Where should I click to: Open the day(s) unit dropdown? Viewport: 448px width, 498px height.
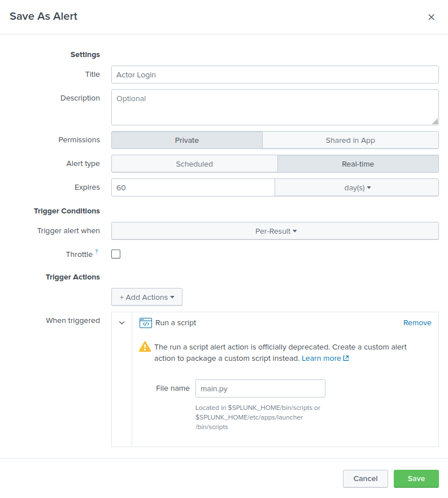356,187
